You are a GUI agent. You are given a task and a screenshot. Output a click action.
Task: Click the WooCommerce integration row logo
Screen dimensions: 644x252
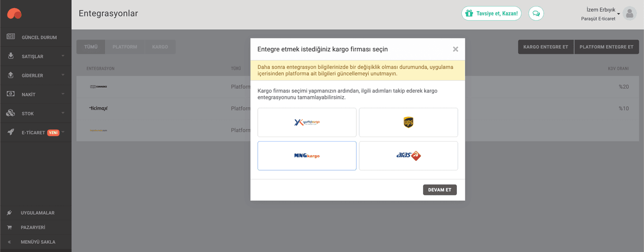pyautogui.click(x=99, y=87)
